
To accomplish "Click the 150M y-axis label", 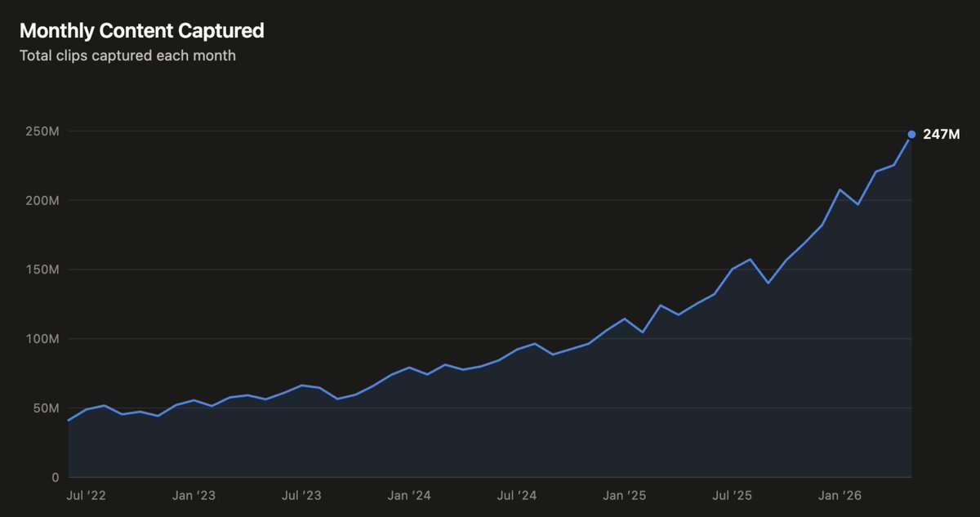I will click(42, 270).
